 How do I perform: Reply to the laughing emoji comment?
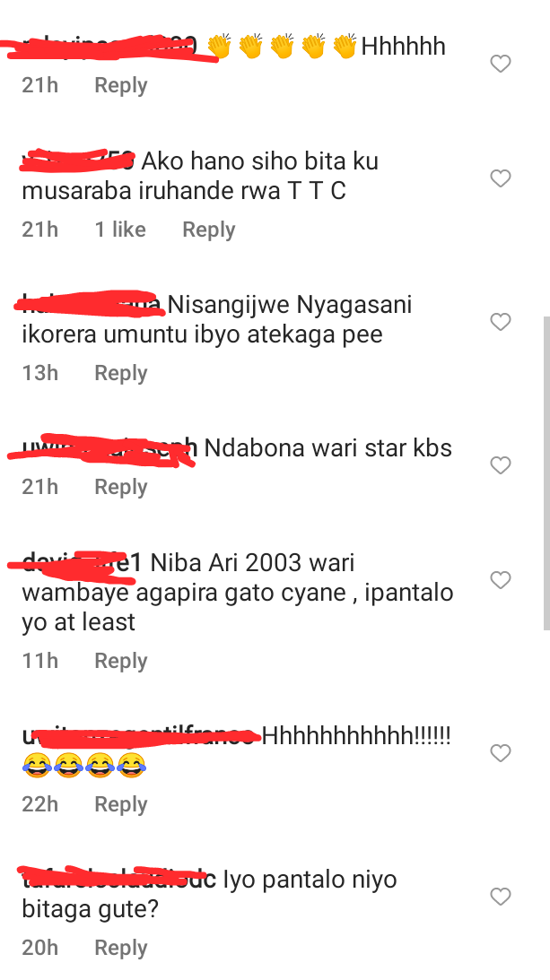(x=121, y=804)
